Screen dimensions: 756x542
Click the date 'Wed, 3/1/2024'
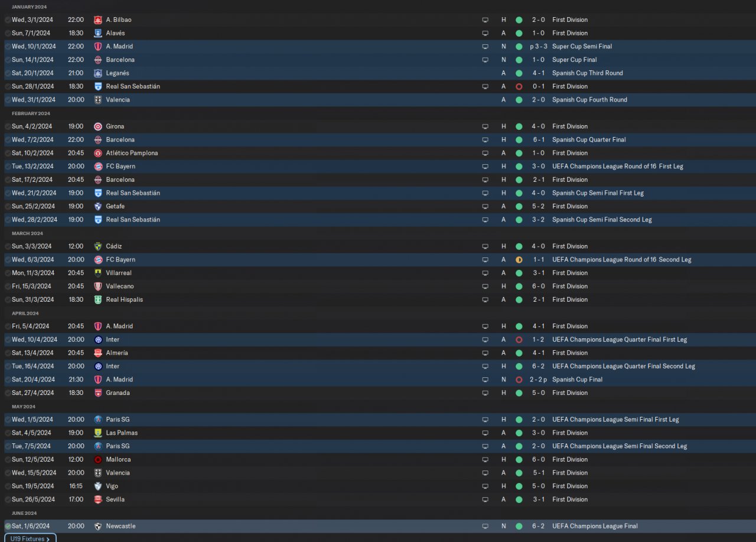click(x=32, y=20)
